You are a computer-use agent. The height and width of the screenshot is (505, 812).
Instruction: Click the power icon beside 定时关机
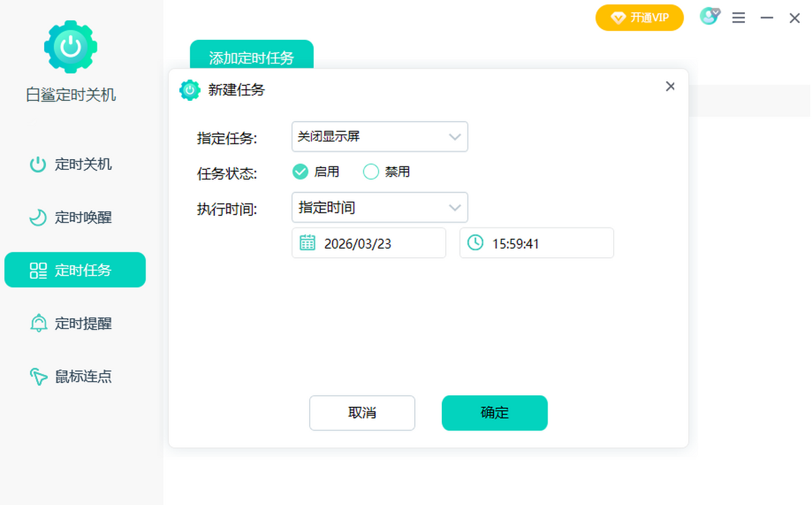click(x=38, y=164)
